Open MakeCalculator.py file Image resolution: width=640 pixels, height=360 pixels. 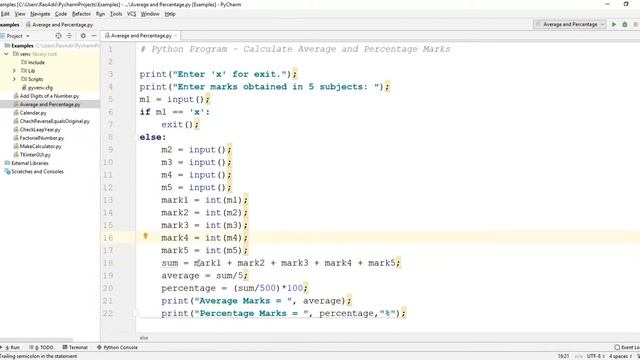(37, 146)
